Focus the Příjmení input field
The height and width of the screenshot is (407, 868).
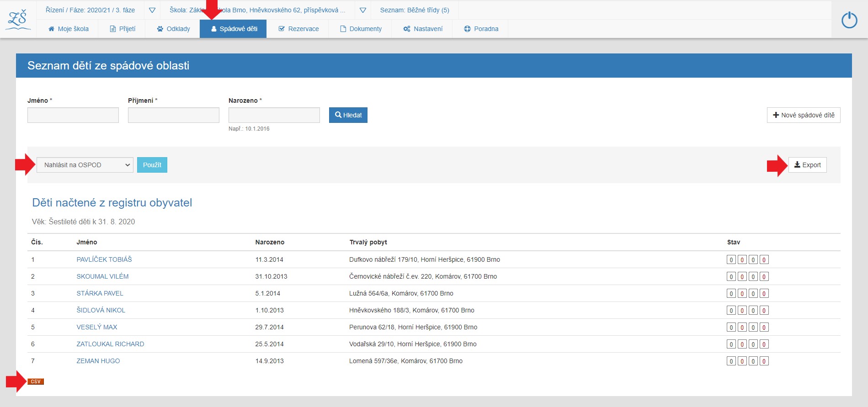pyautogui.click(x=174, y=115)
